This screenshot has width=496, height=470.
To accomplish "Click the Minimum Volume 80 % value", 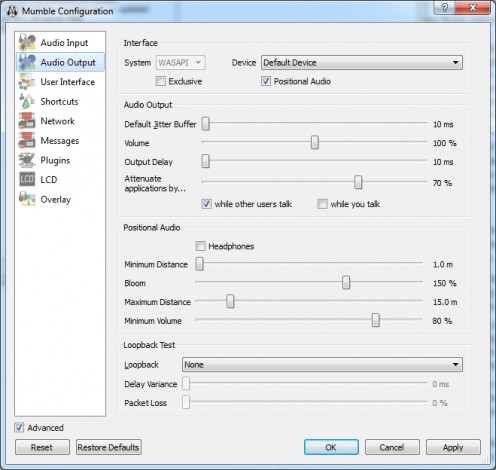I will click(x=442, y=321).
